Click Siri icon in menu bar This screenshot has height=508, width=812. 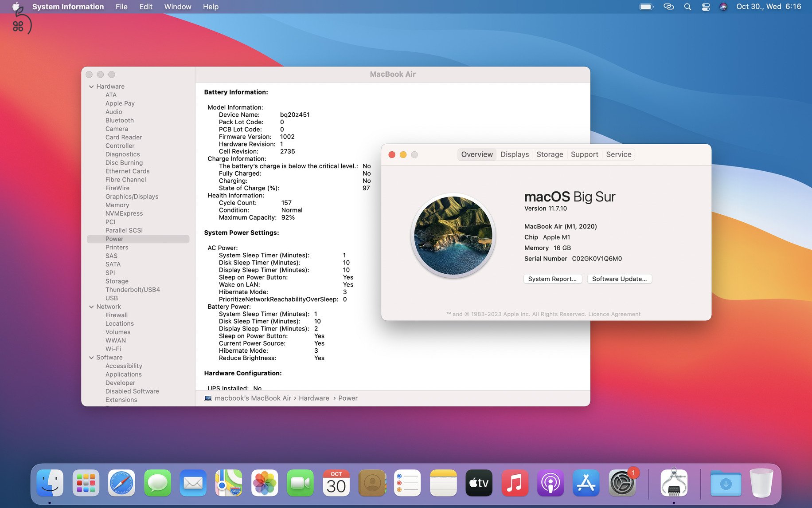pos(723,7)
